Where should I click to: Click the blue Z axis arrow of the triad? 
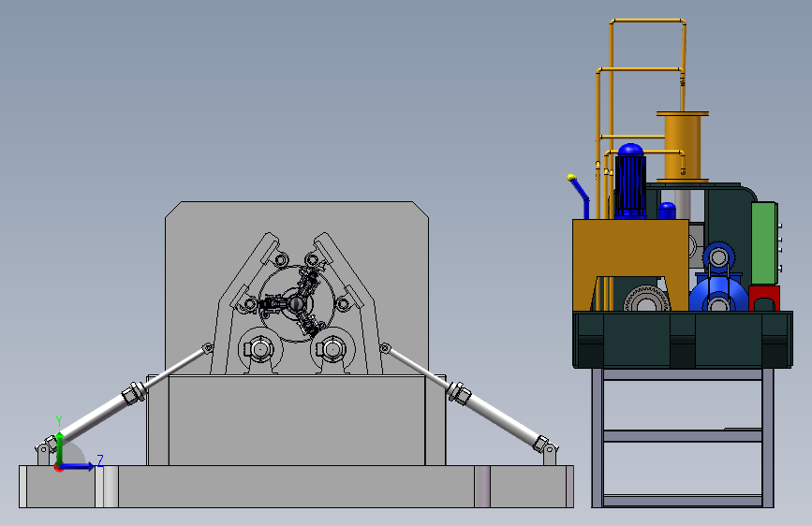point(78,466)
